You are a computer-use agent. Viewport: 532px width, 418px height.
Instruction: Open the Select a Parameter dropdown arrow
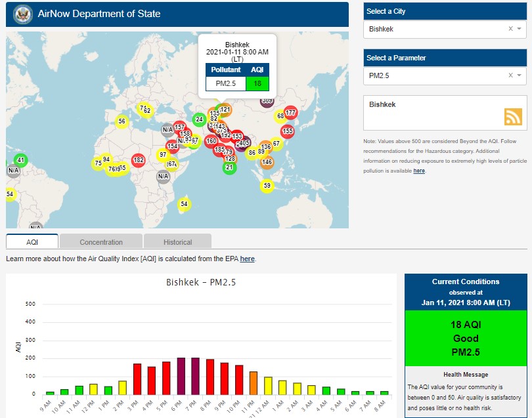click(x=520, y=75)
